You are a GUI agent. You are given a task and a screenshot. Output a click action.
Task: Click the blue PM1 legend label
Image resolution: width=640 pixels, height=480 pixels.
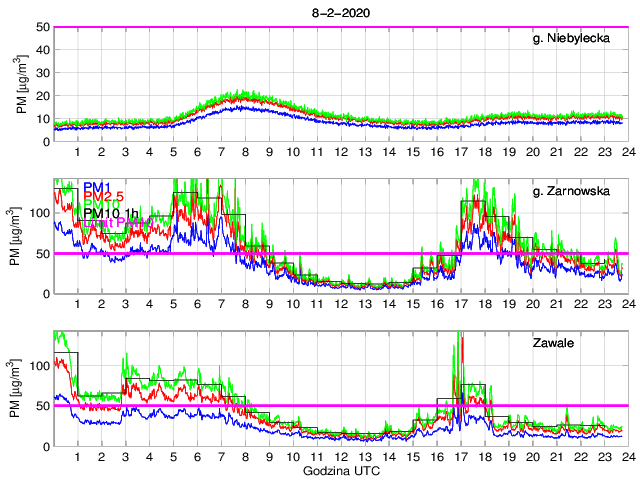click(97, 187)
